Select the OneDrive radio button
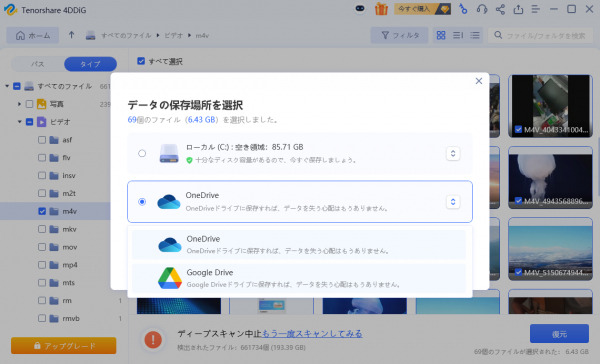This screenshot has height=364, width=600. pyautogui.click(x=142, y=202)
